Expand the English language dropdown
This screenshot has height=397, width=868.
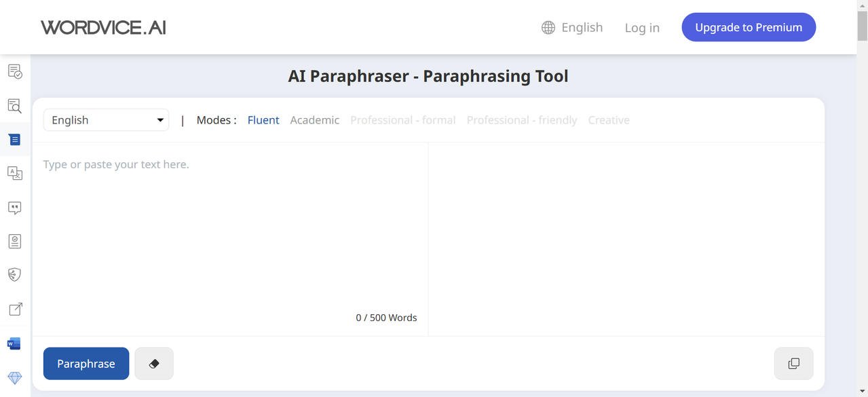point(106,120)
